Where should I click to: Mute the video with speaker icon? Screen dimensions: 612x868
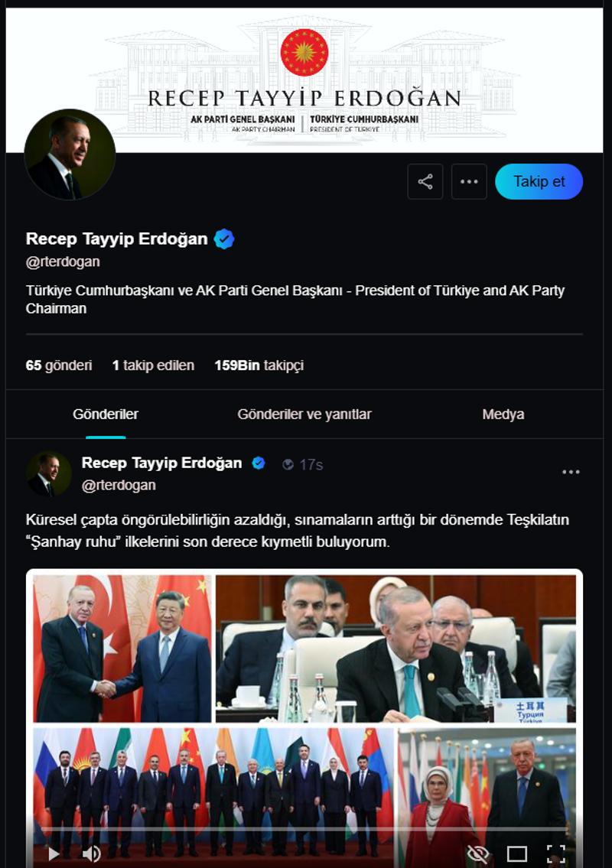91,853
